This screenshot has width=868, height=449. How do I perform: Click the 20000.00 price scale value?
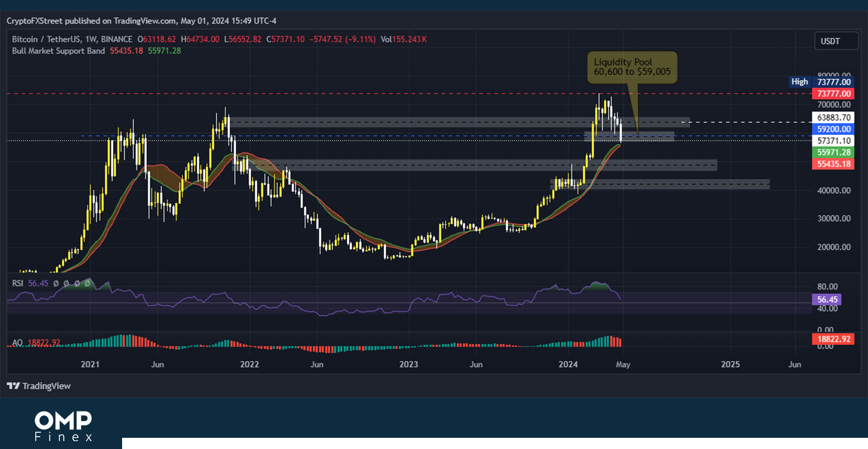click(x=834, y=247)
